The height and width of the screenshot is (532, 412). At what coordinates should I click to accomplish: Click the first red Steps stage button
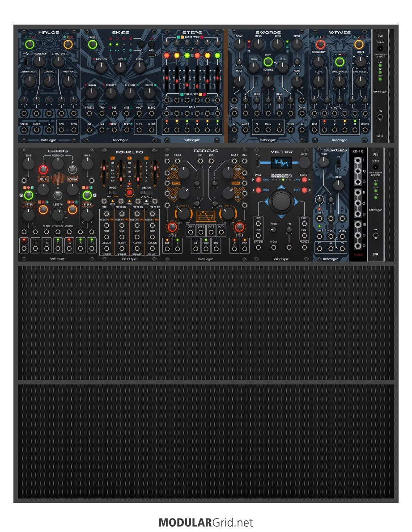[x=166, y=55]
